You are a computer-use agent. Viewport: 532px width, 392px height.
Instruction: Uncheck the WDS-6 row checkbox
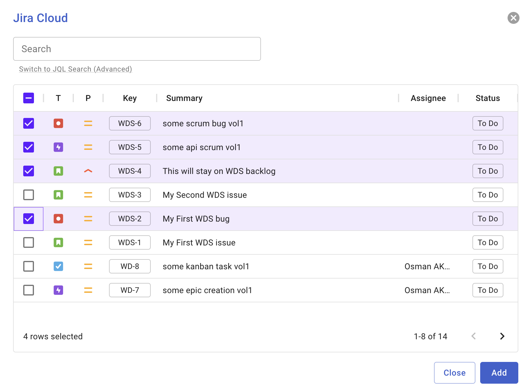[x=29, y=123]
